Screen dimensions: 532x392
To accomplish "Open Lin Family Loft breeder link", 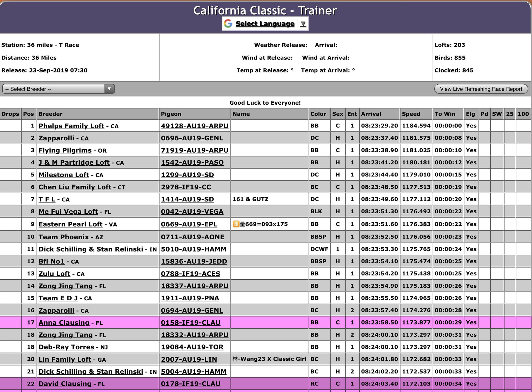I will coord(65,359).
